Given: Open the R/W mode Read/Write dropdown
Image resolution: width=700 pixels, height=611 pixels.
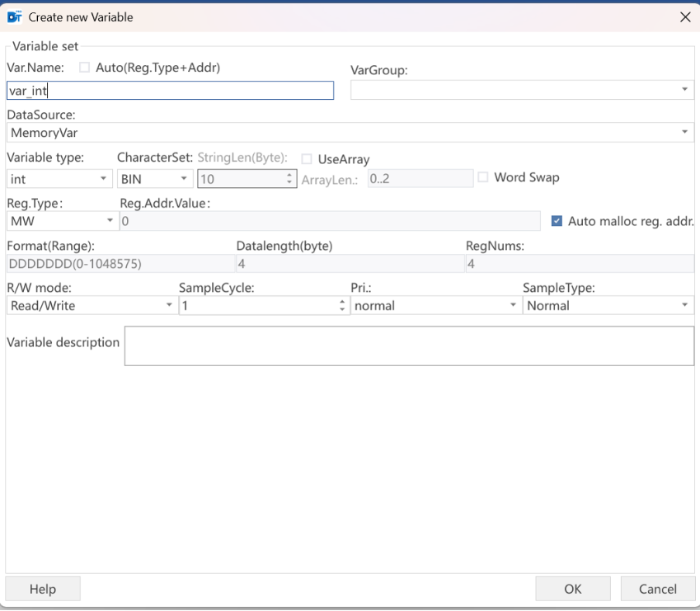Looking at the screenshot, I should 92,306.
